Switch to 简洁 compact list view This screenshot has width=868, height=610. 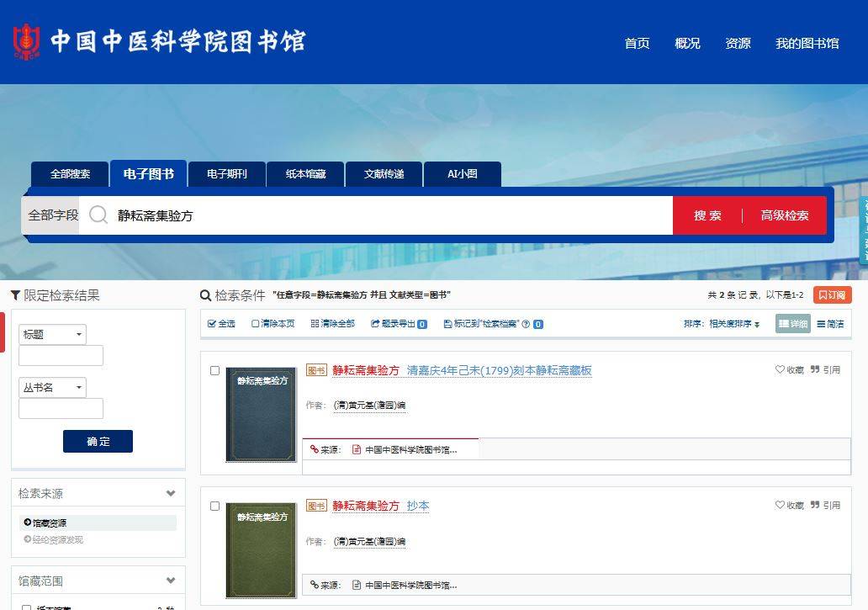(x=830, y=324)
